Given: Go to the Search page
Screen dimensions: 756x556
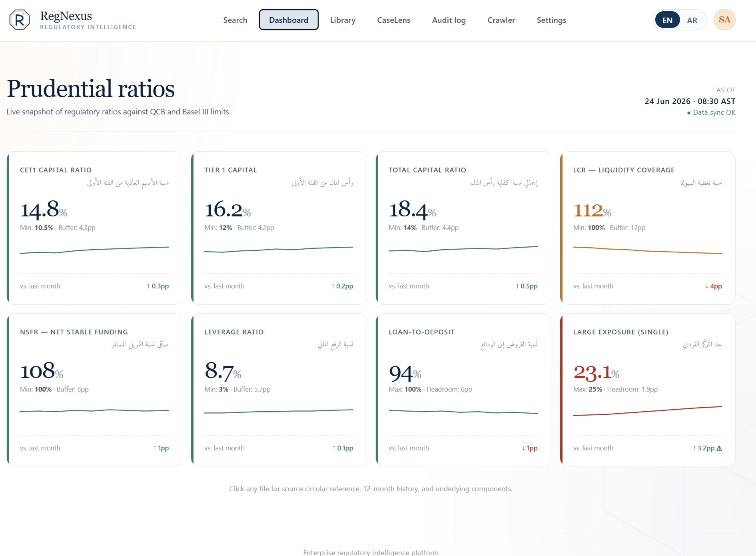Looking at the screenshot, I should [x=235, y=20].
